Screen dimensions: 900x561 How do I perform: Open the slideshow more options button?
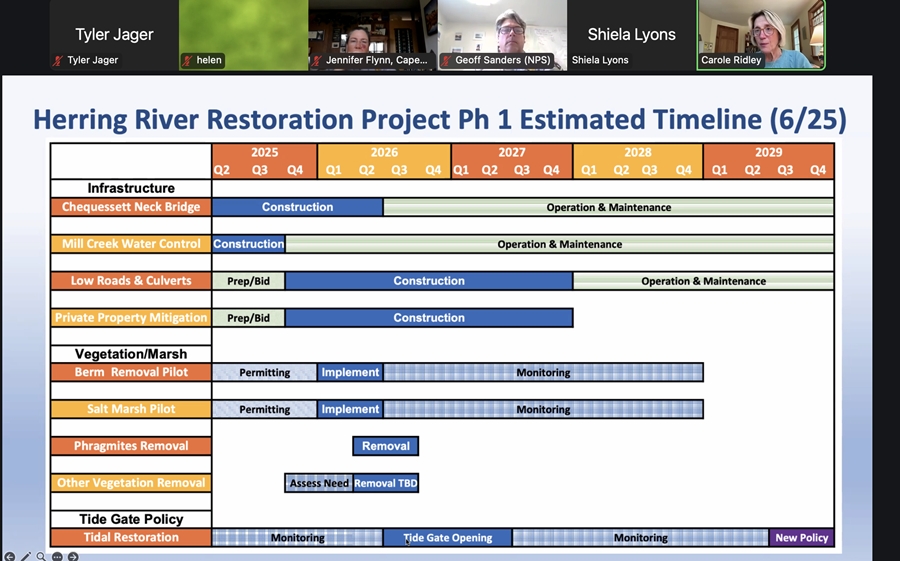coord(57,556)
